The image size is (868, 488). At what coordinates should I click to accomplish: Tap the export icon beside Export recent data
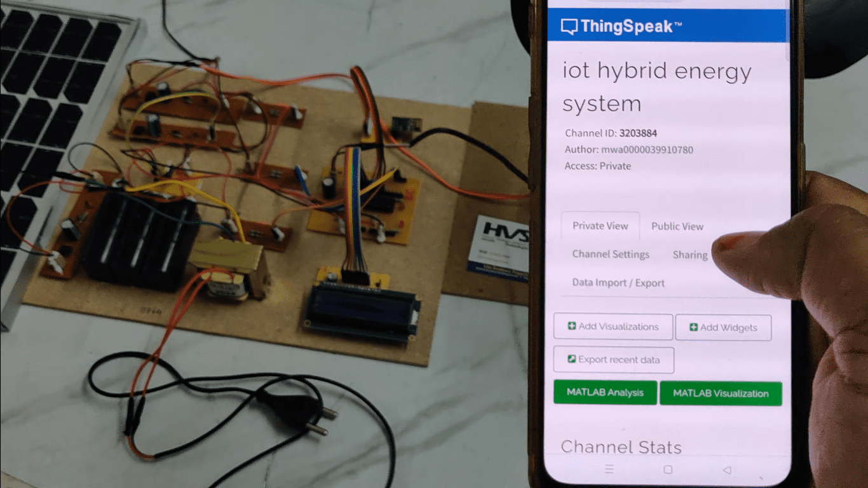(x=571, y=360)
